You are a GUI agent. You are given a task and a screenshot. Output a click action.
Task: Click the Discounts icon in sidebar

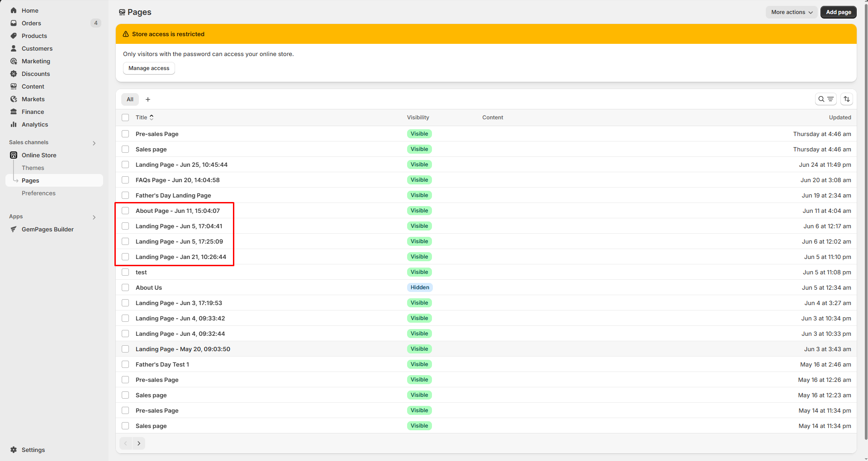pyautogui.click(x=14, y=74)
